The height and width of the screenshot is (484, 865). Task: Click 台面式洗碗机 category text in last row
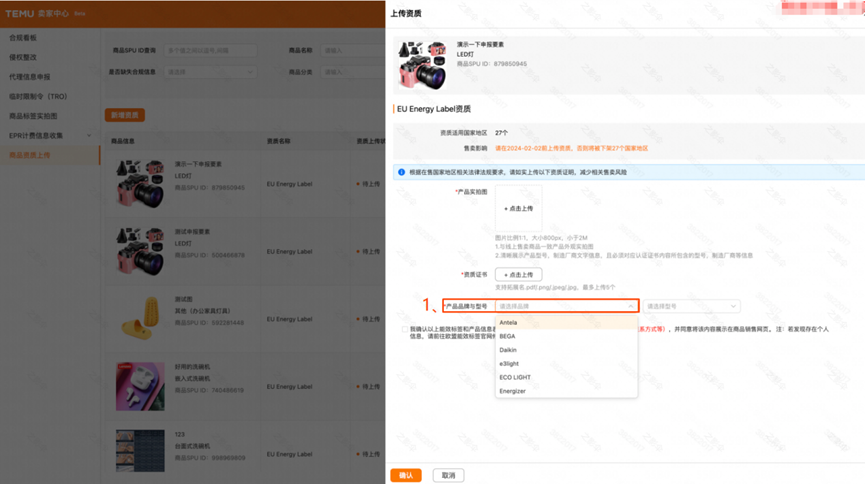pos(193,446)
